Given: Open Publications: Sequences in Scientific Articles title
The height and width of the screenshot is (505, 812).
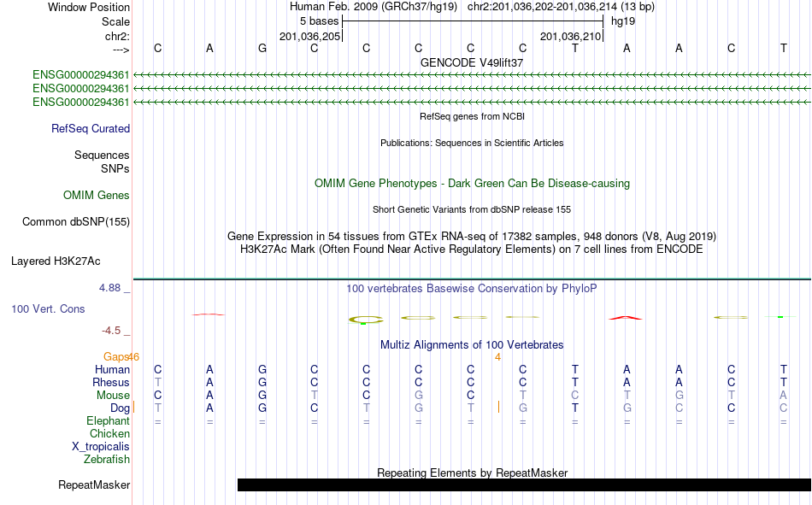Looking at the screenshot, I should tap(472, 143).
